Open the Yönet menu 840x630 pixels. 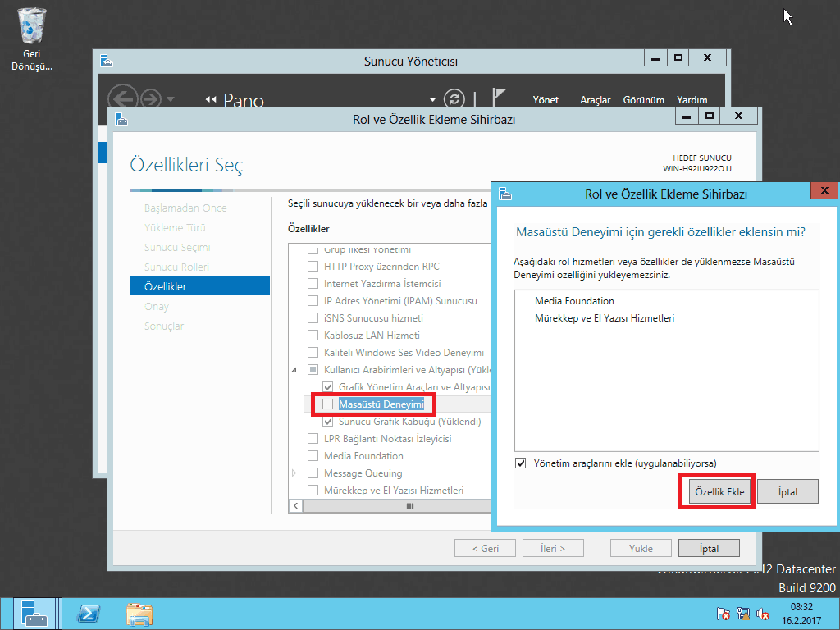click(x=546, y=100)
